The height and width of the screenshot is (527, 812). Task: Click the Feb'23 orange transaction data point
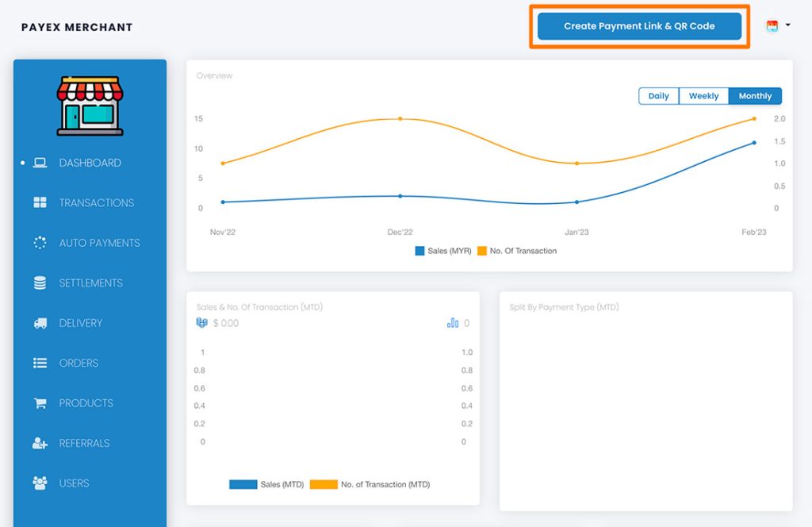753,119
